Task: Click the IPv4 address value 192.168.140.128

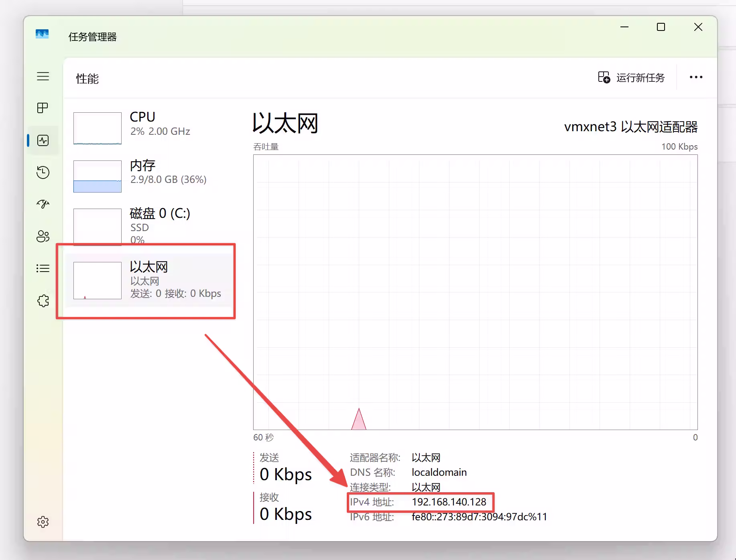Action: (x=449, y=502)
